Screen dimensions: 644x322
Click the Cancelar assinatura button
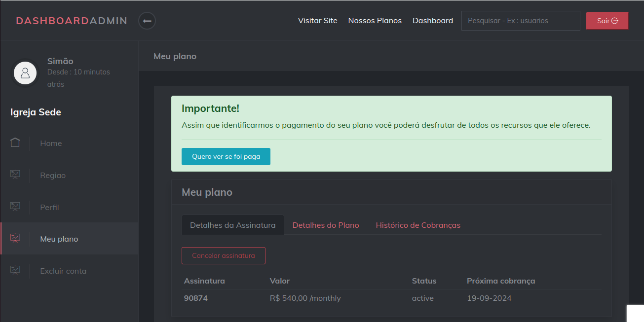(x=223, y=255)
